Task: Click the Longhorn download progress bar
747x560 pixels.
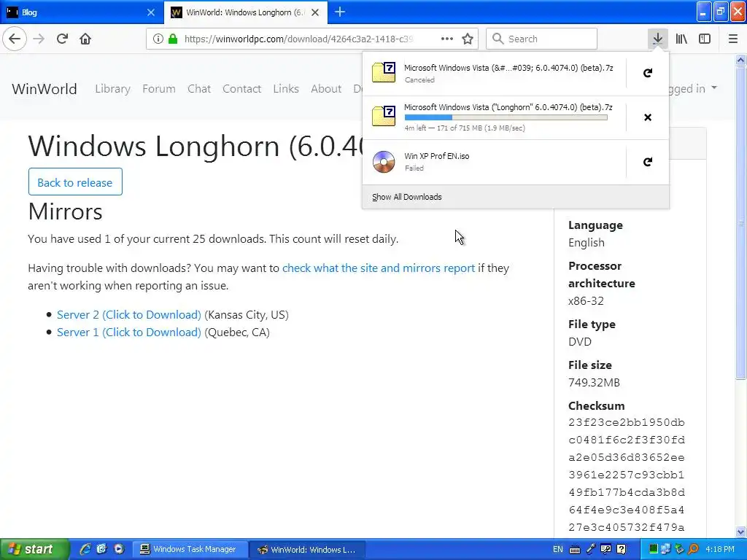Action: 506,117
